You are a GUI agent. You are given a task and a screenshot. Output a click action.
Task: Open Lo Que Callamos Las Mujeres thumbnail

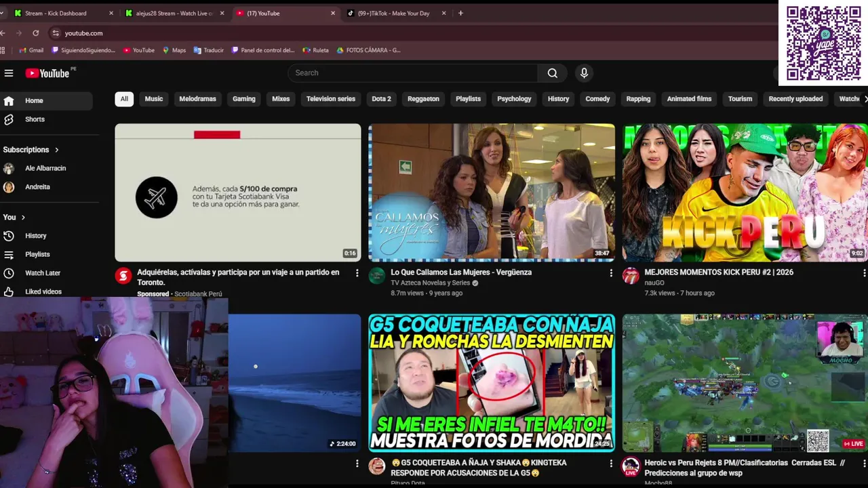pos(492,192)
